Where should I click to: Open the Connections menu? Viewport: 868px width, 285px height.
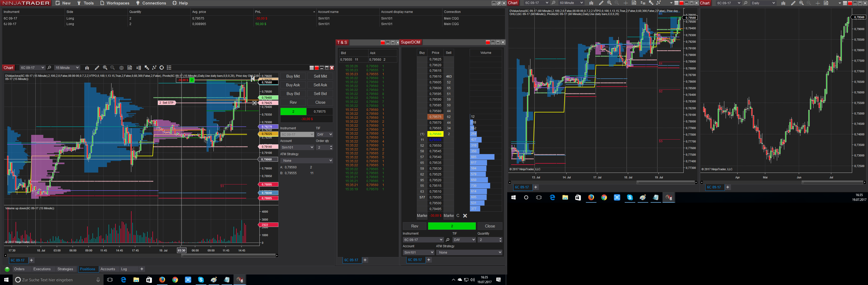(151, 3)
